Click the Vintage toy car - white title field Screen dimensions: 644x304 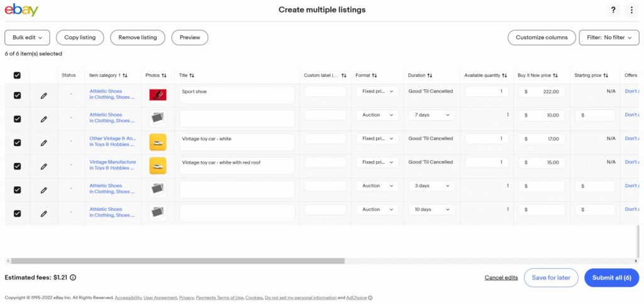coord(237,142)
